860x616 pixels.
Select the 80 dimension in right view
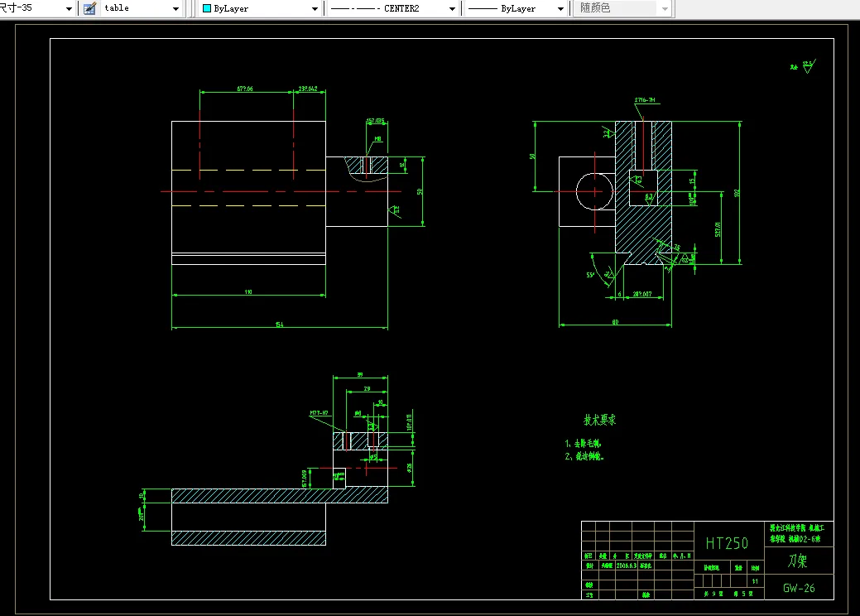point(615,322)
